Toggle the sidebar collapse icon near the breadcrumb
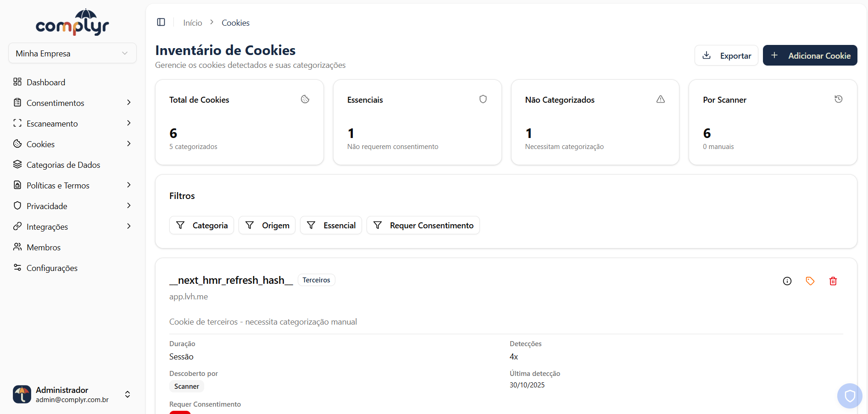Viewport: 868px width, 414px height. click(161, 22)
